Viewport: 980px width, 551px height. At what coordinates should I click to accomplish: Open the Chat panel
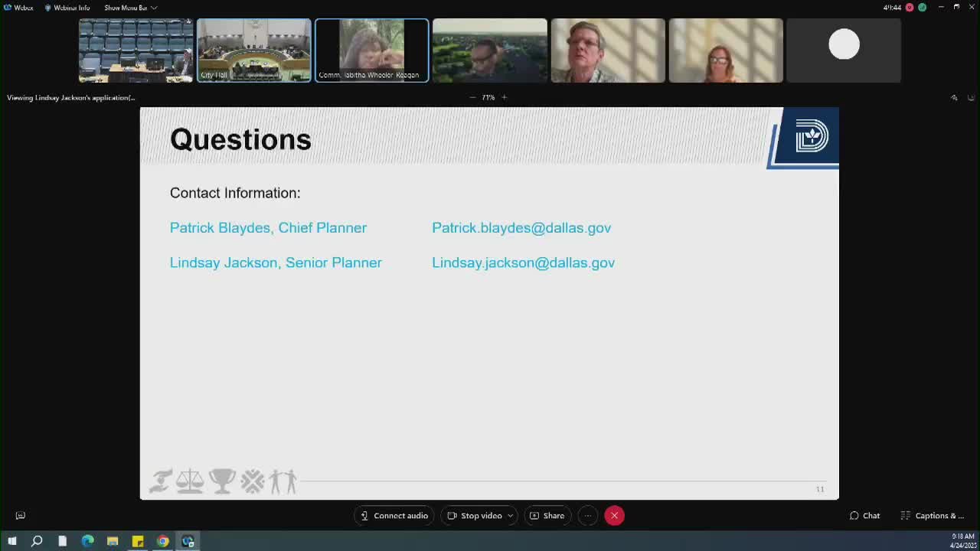point(864,516)
